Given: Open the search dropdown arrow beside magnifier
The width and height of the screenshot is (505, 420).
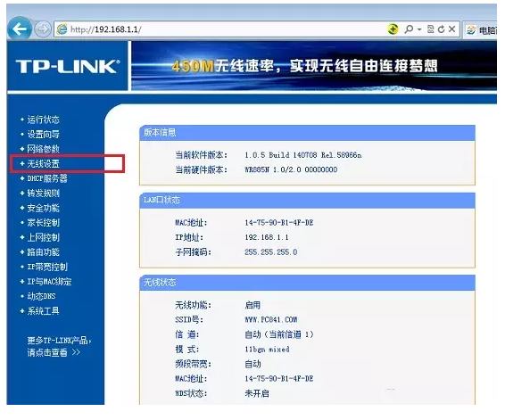Looking at the screenshot, I should (419, 29).
